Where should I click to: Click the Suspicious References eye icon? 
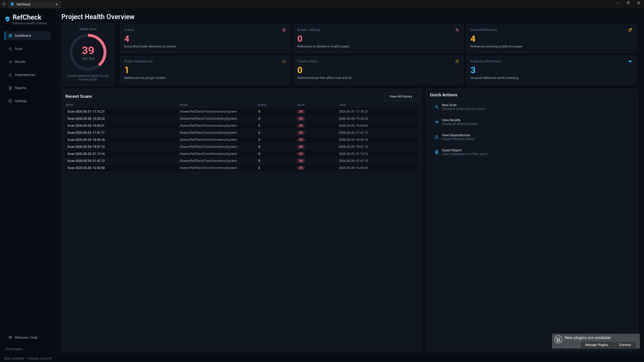coord(630,62)
